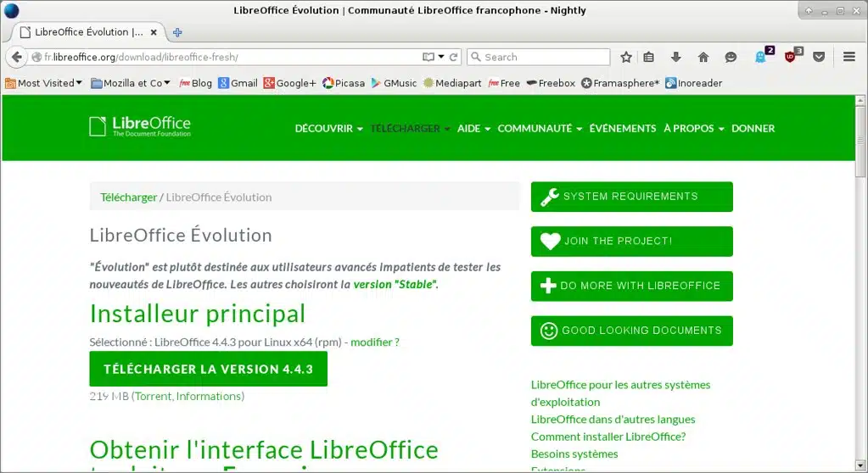Image resolution: width=868 pixels, height=473 pixels.
Task: Go to home page icon
Action: 703,57
